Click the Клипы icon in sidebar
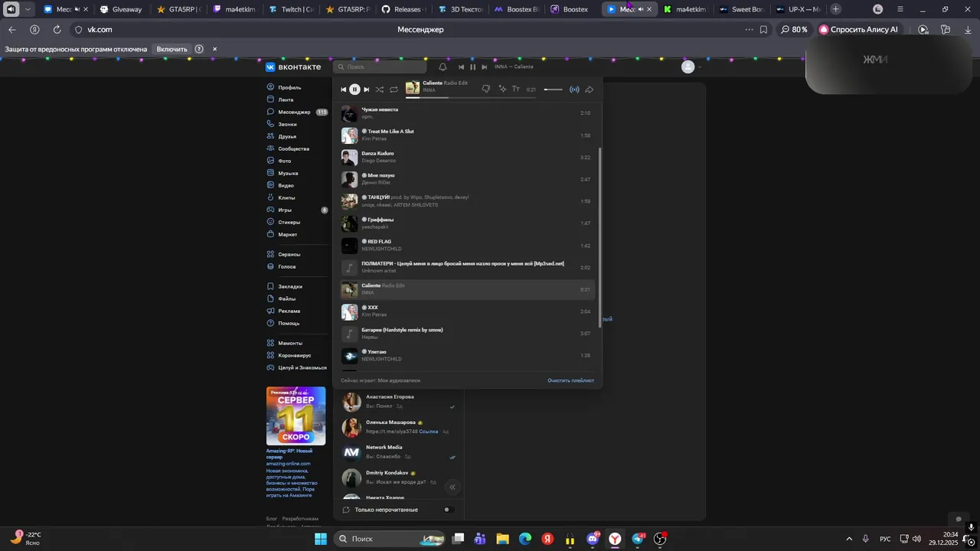The width and height of the screenshot is (980, 551). 270,197
